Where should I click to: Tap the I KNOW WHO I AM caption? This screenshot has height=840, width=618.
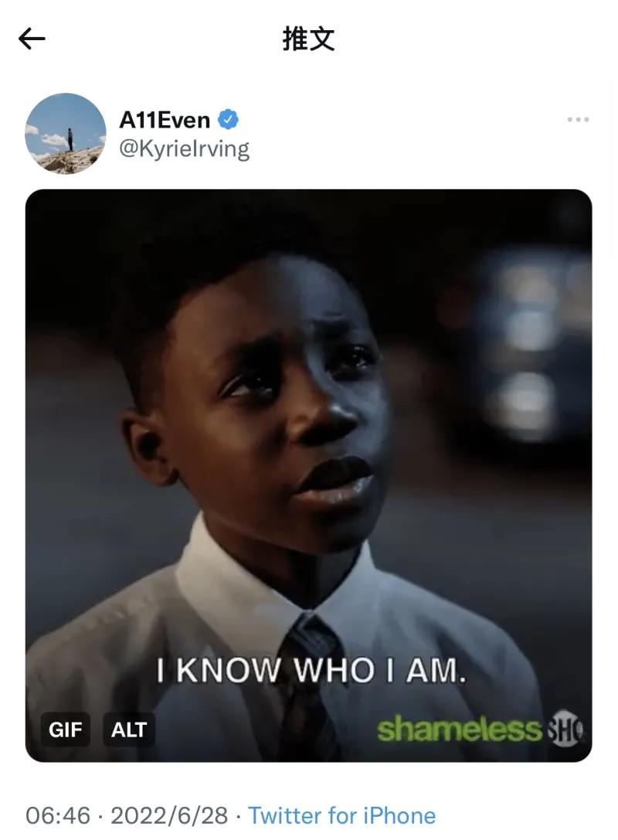pos(311,670)
